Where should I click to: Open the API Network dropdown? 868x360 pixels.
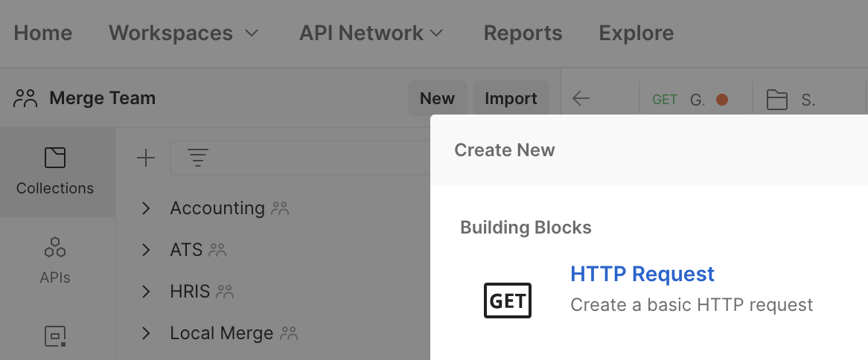(x=371, y=33)
